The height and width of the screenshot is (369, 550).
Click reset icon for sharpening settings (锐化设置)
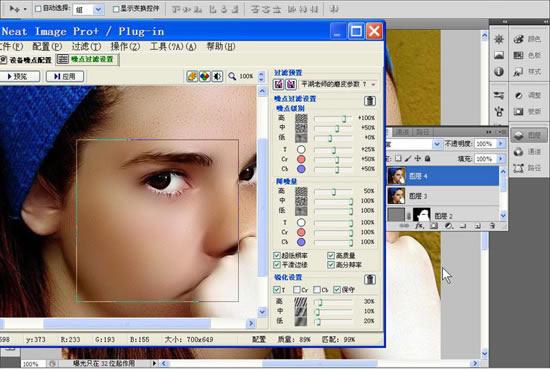coord(370,280)
